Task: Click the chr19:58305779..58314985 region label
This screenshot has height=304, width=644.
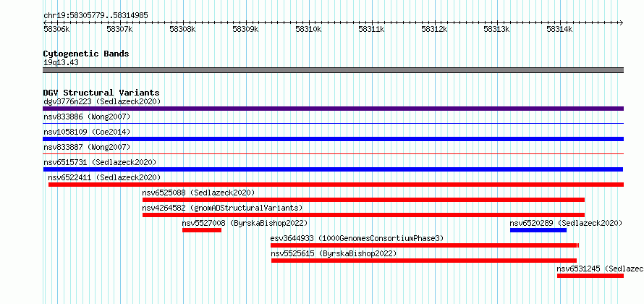Action: click(x=96, y=16)
